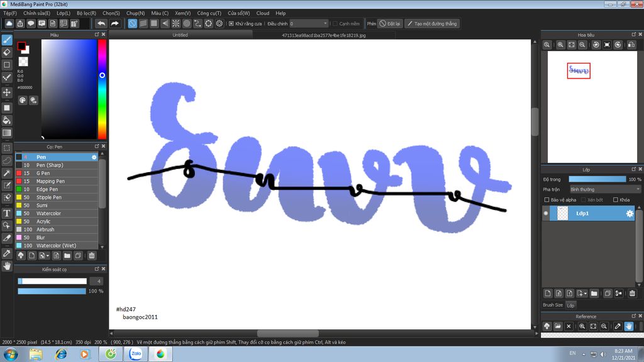Open the 'Pha trộn' blend mode dropdown
The height and width of the screenshot is (362, 644).
(x=604, y=189)
